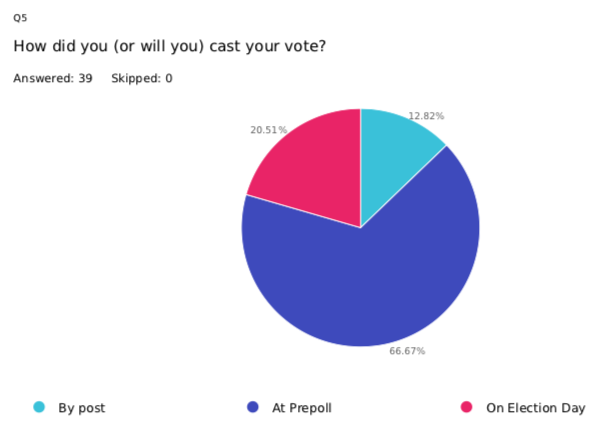Image resolution: width=612 pixels, height=427 pixels.
Task: Click the blue At Prepoll legend dot
Action: pyautogui.click(x=253, y=407)
